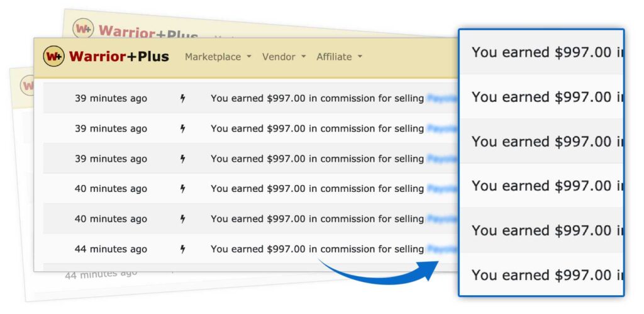
Task: Open the Affiliate dropdown menu
Action: point(339,57)
